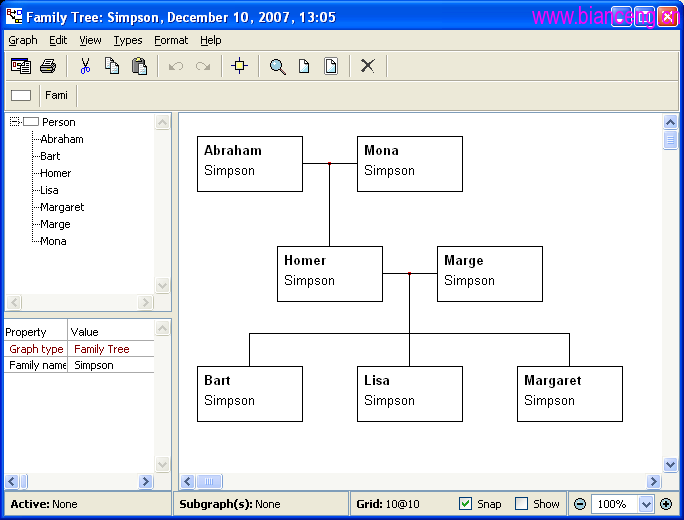684x520 pixels.
Task: Click the canvas vertical scrollbar up arrow
Action: (670, 122)
